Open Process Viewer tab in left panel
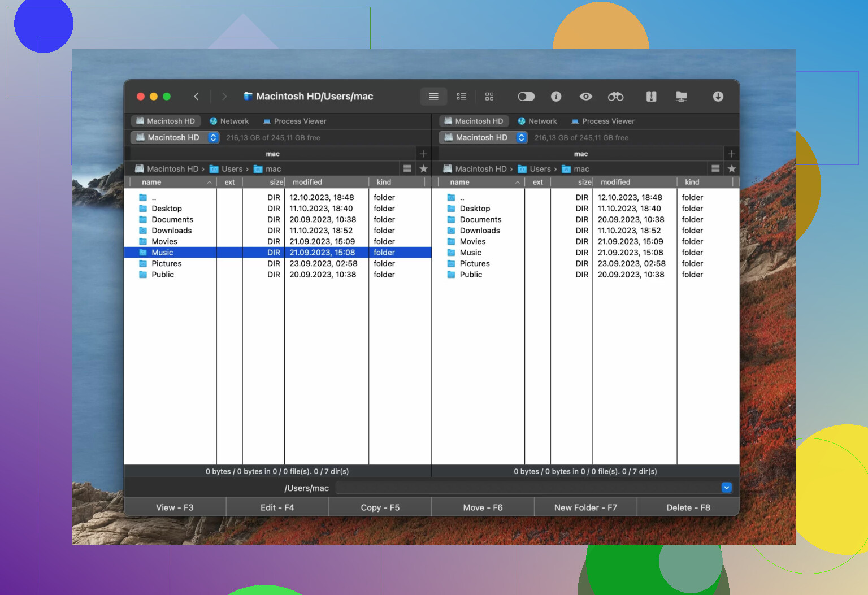 [294, 121]
